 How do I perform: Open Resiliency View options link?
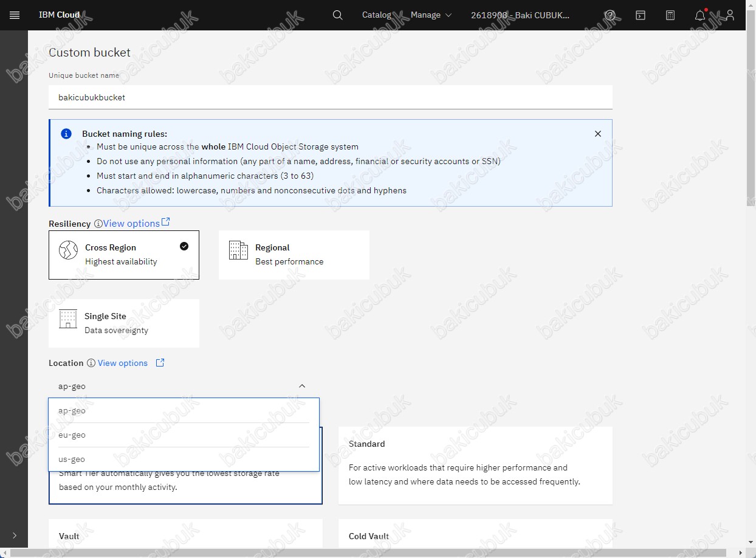131,224
